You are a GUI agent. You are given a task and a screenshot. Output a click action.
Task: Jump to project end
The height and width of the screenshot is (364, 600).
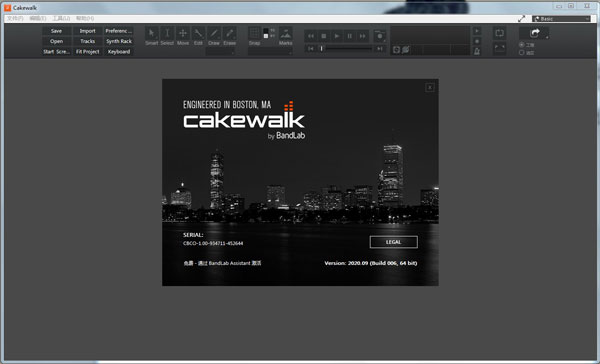[x=380, y=49]
